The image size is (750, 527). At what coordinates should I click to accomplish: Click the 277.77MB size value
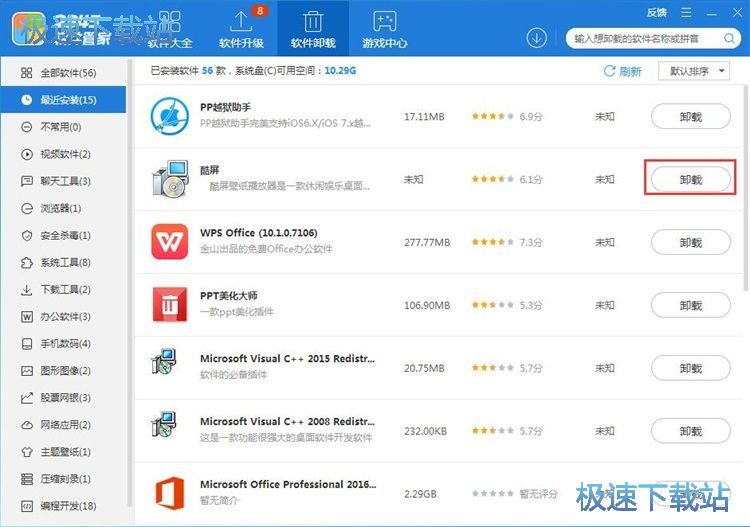[x=427, y=242]
